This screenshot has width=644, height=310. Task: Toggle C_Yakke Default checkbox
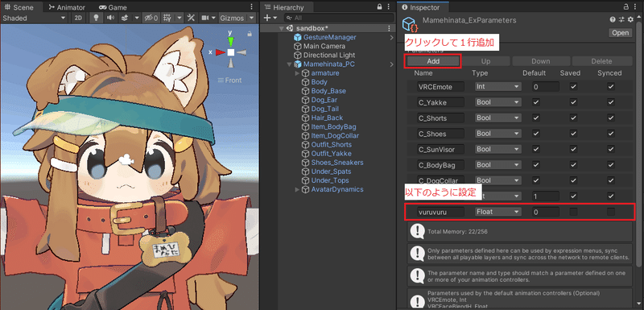536,102
